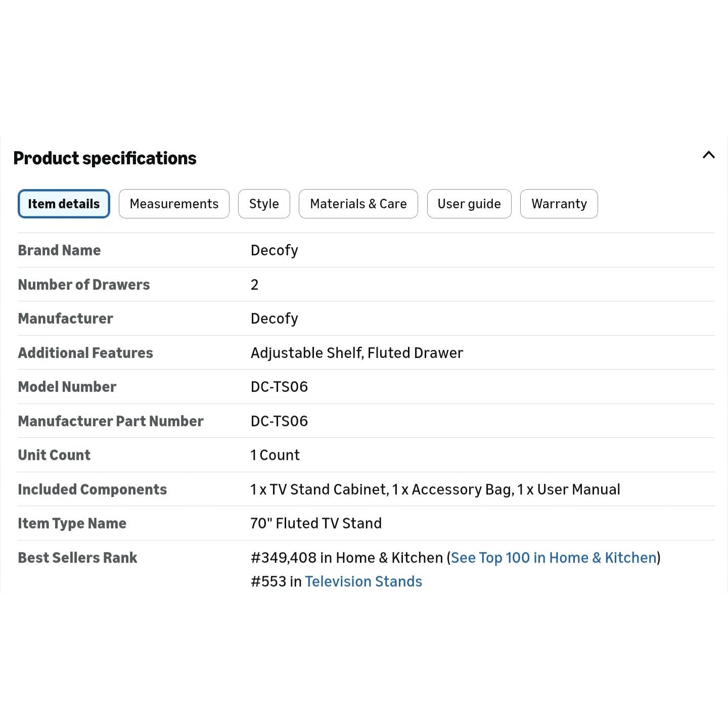Select the Item details tab
728x728 pixels.
64,204
